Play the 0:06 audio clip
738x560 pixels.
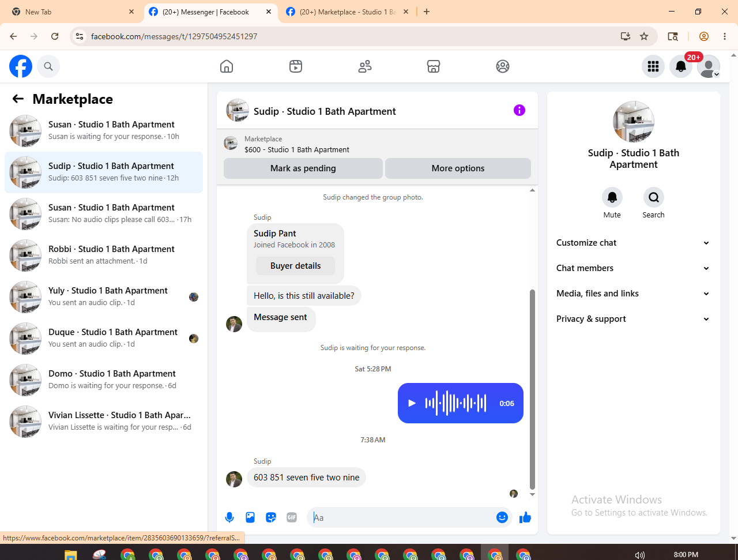pyautogui.click(x=412, y=403)
